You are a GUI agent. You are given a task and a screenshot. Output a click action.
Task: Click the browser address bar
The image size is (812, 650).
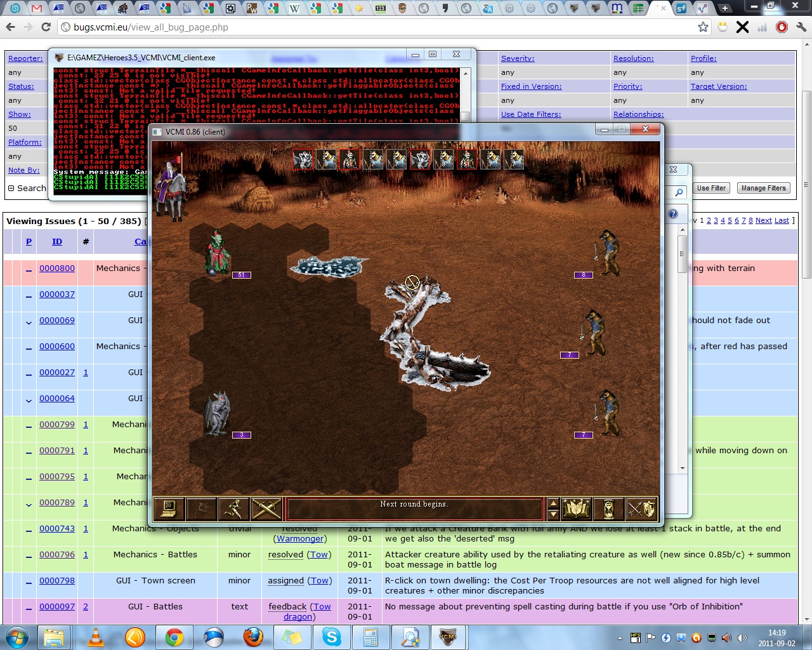381,27
